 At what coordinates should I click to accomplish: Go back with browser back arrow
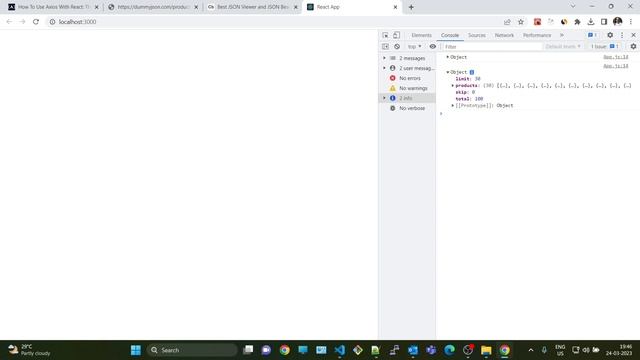[9, 22]
